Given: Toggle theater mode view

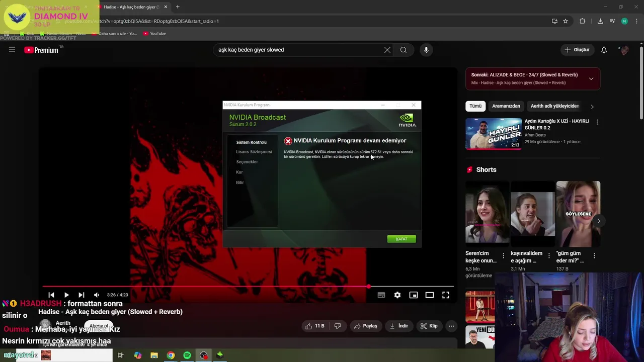Looking at the screenshot, I should click(430, 295).
